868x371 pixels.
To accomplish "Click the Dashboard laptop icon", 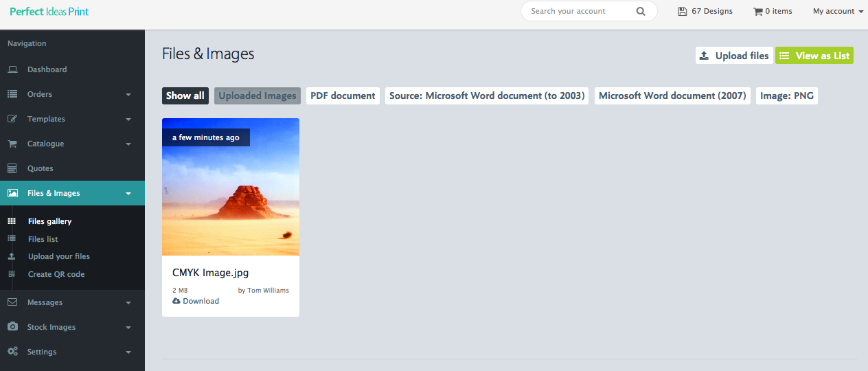I will 12,69.
